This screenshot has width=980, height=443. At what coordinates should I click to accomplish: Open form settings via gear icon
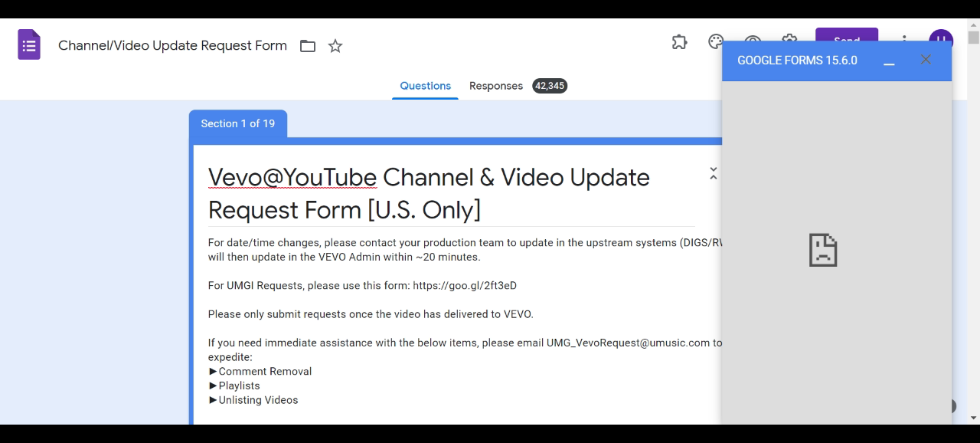pyautogui.click(x=789, y=43)
